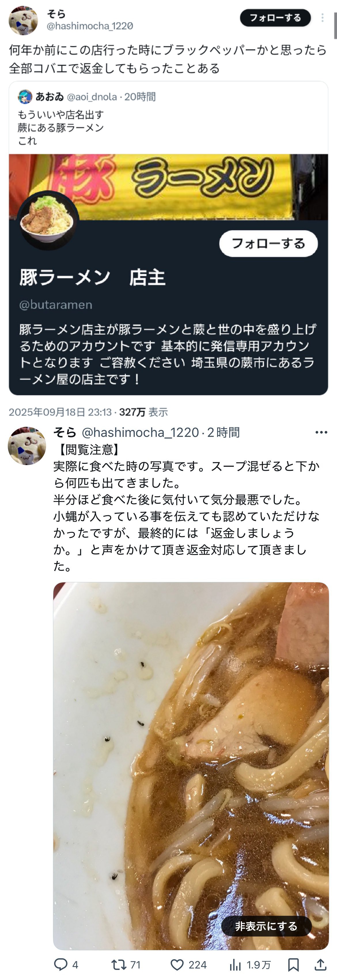Viewport: 337px width, 980px height.
Task: Open reply comments on the photo tweet
Action: click(66, 964)
